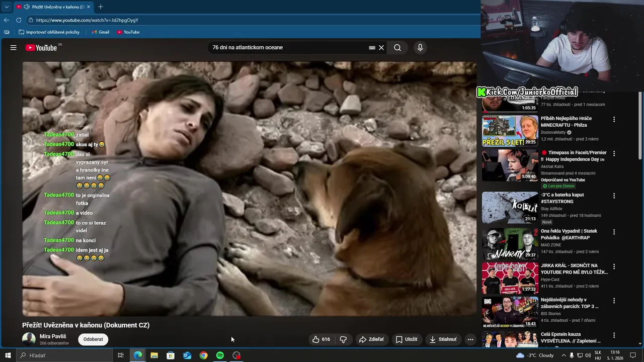The height and width of the screenshot is (362, 644).
Task: Mute the tab via speaker icon
Action: 27,7
